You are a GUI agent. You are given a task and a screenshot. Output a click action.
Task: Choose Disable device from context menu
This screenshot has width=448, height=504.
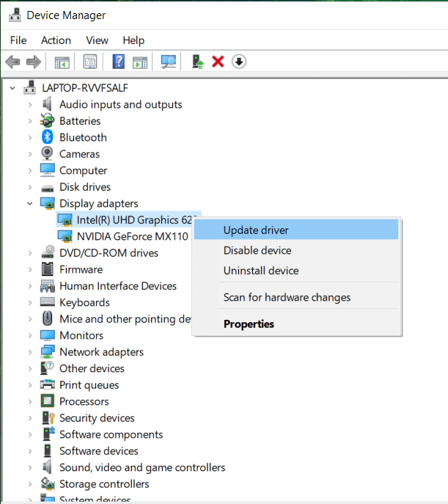(296, 250)
